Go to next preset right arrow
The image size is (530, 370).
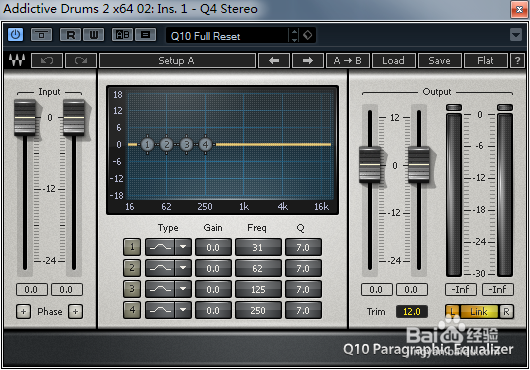tap(308, 61)
